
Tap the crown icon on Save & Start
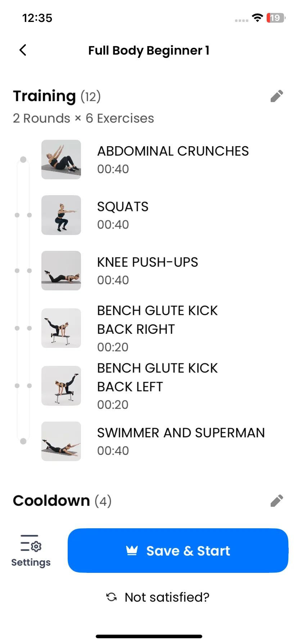tap(132, 550)
